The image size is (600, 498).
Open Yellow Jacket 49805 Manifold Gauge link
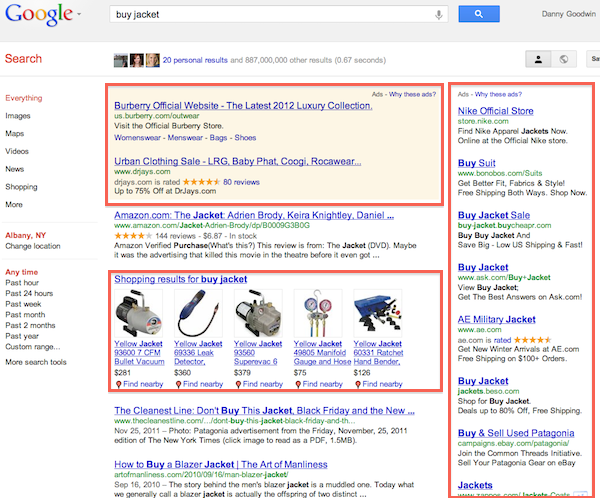322,353
